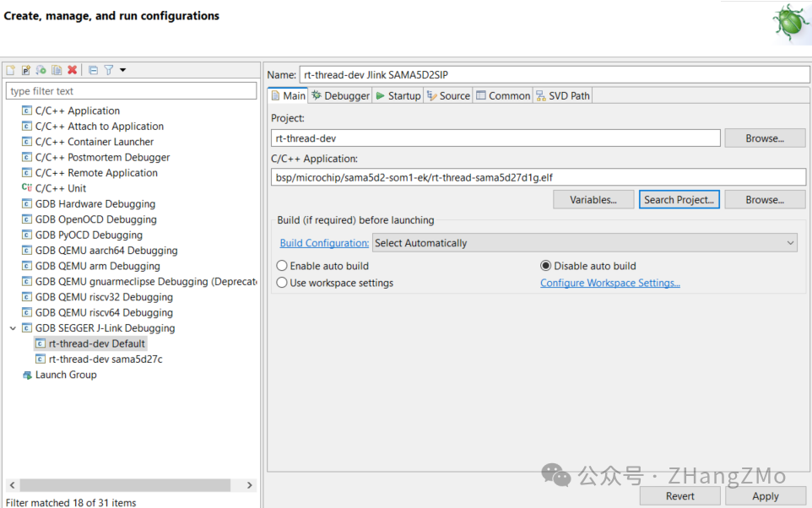Switch to the Debugger tab
The height and width of the screenshot is (508, 812).
pos(340,96)
